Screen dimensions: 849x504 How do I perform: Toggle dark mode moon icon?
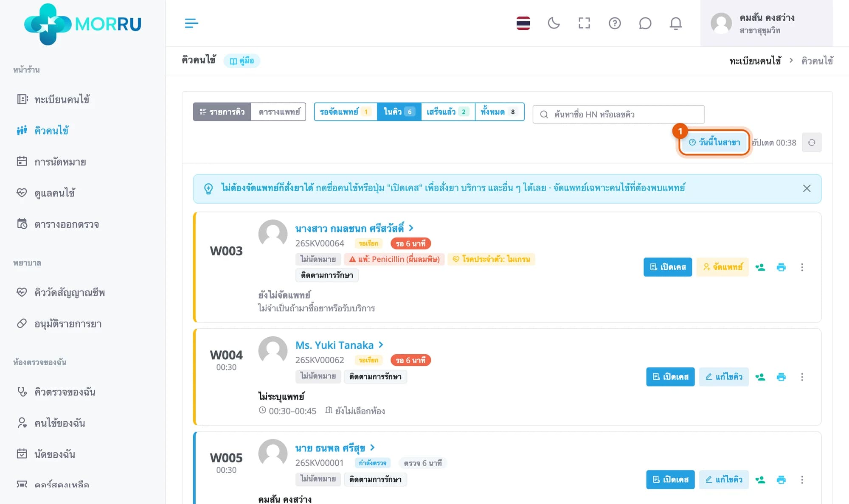pos(554,23)
